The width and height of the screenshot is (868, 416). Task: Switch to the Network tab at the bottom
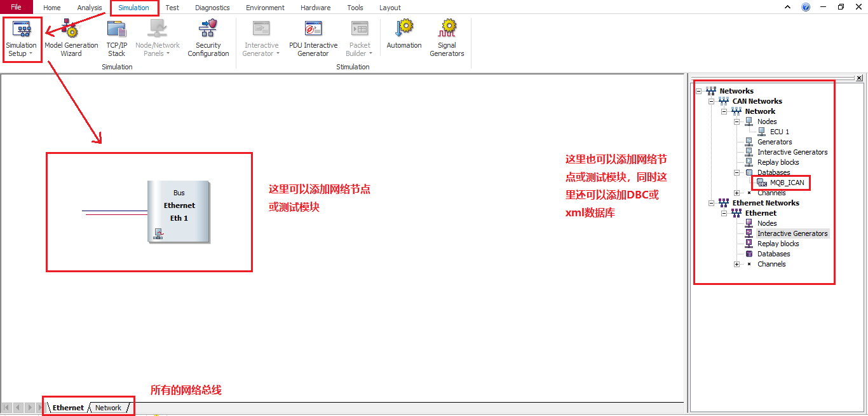(x=108, y=407)
